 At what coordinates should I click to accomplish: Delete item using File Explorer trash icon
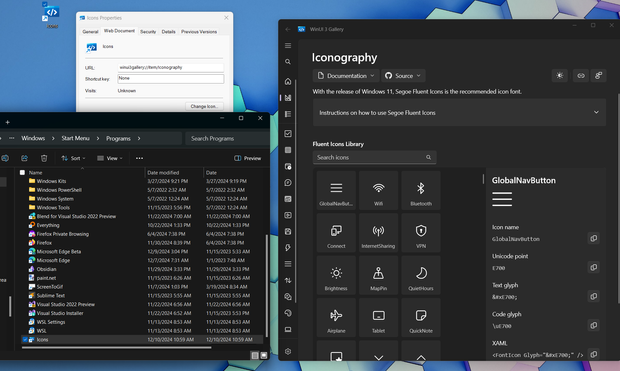coord(44,158)
